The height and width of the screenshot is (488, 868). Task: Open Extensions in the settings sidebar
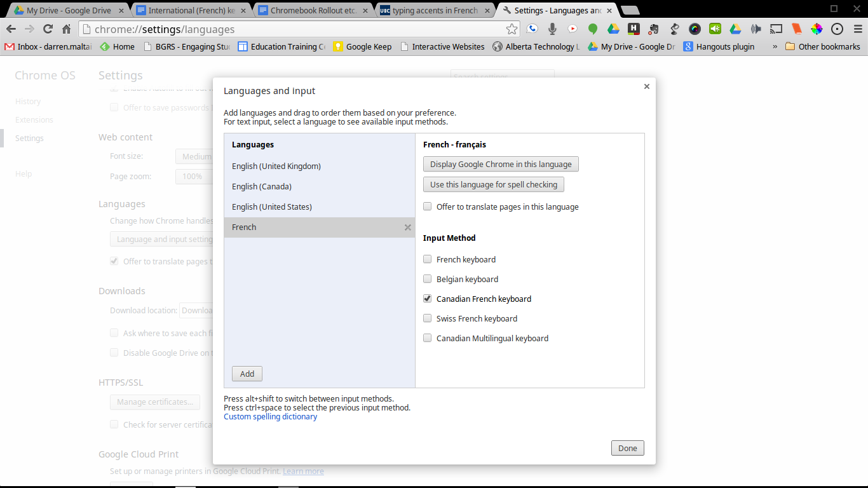34,120
